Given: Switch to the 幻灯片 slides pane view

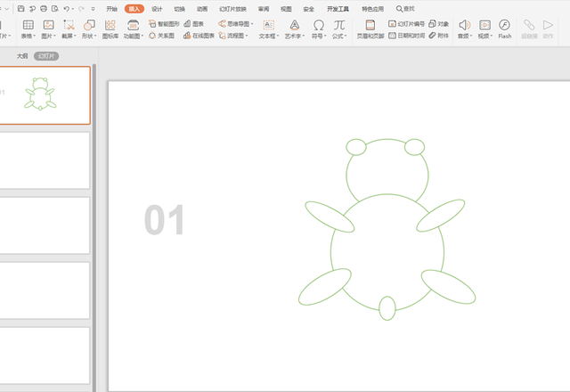Looking at the screenshot, I should coord(46,55).
